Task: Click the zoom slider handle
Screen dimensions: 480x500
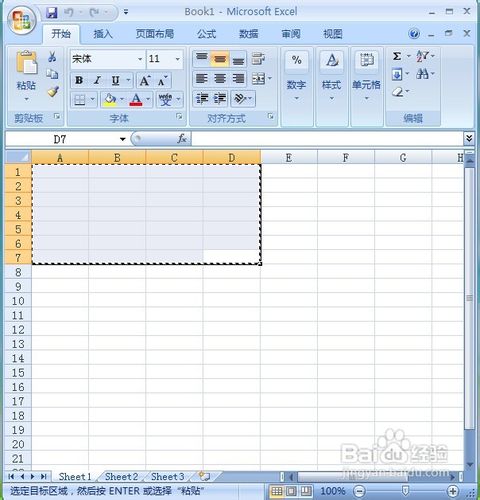Action: pyautogui.click(x=405, y=491)
